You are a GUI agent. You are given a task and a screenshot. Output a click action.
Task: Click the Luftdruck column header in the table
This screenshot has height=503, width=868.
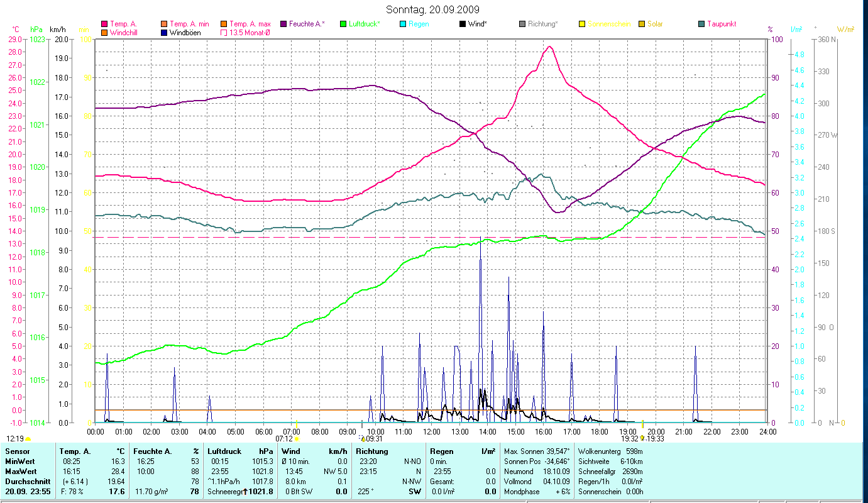tap(224, 451)
